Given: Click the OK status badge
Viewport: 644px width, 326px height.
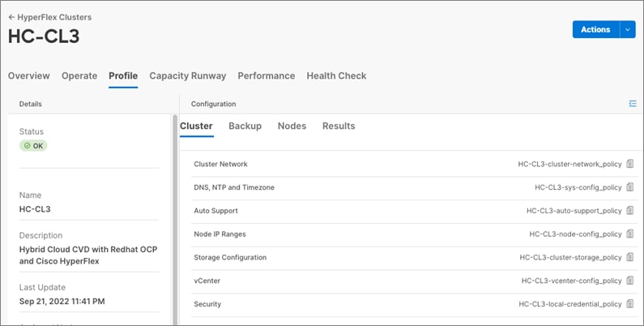Looking at the screenshot, I should [33, 145].
